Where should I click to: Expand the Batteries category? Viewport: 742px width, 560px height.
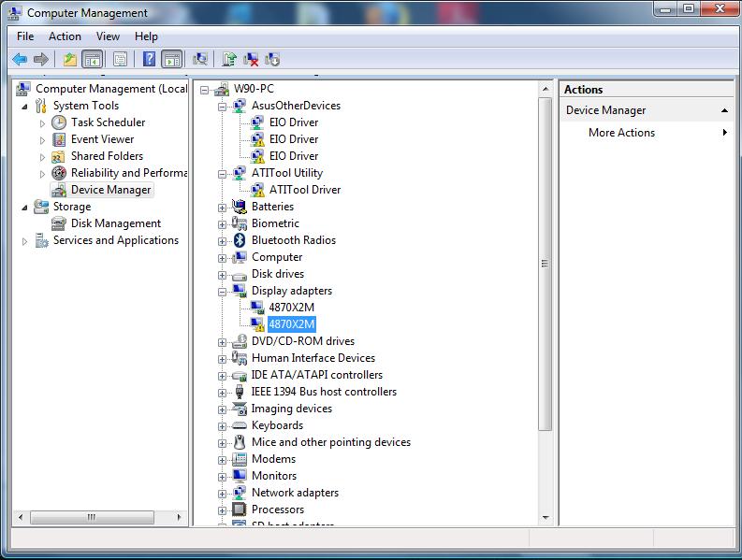[222, 208]
